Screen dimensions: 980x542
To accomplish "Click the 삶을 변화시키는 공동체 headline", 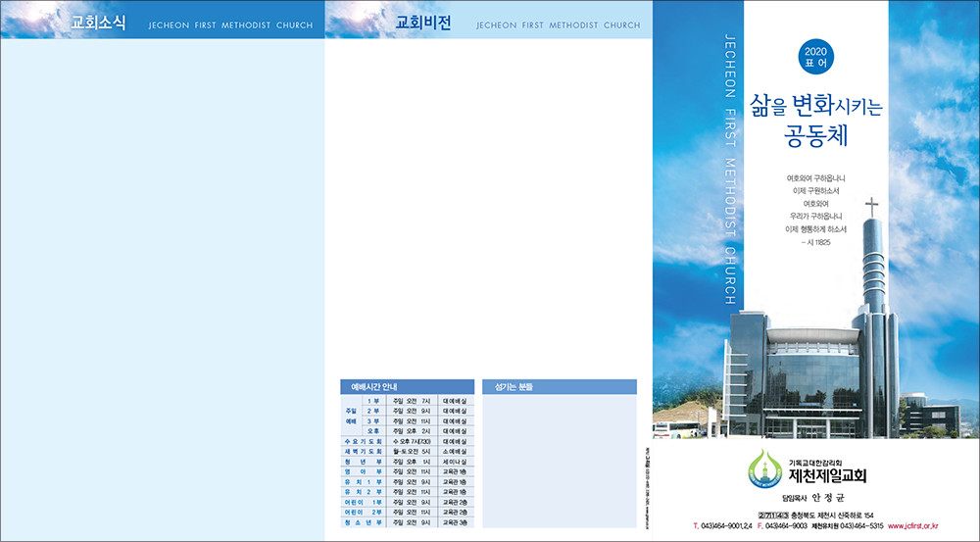I will point(815,118).
